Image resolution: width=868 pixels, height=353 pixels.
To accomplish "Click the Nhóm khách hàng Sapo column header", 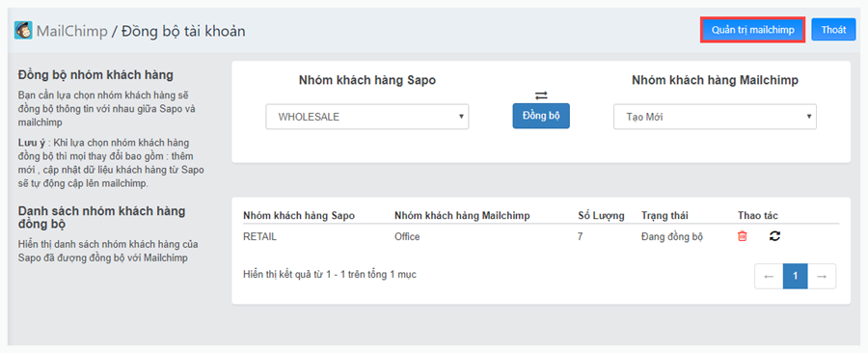I will [299, 215].
